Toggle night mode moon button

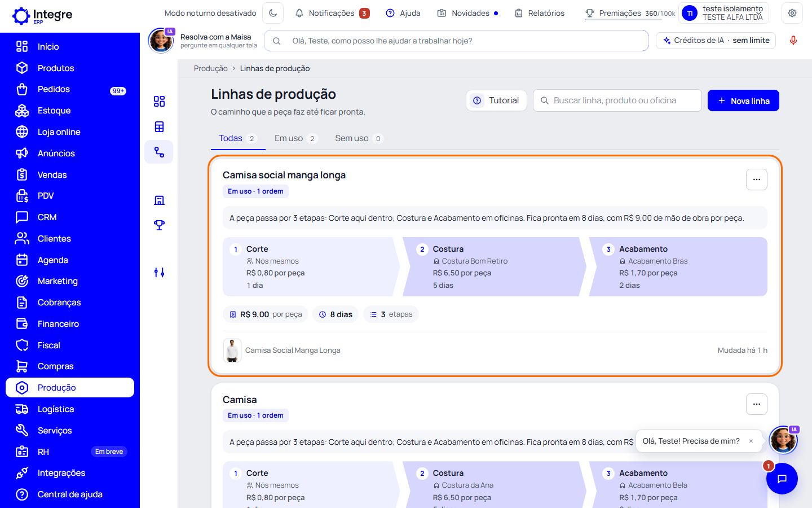tap(273, 13)
